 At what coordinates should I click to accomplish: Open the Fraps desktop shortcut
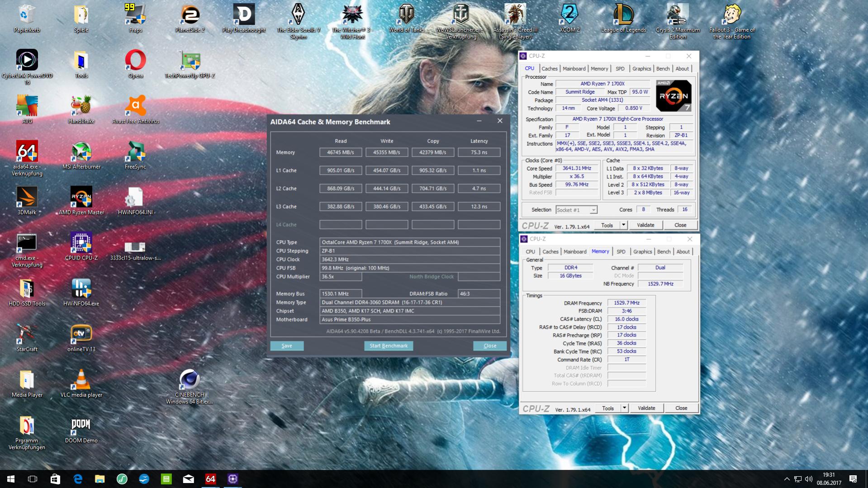click(x=135, y=19)
